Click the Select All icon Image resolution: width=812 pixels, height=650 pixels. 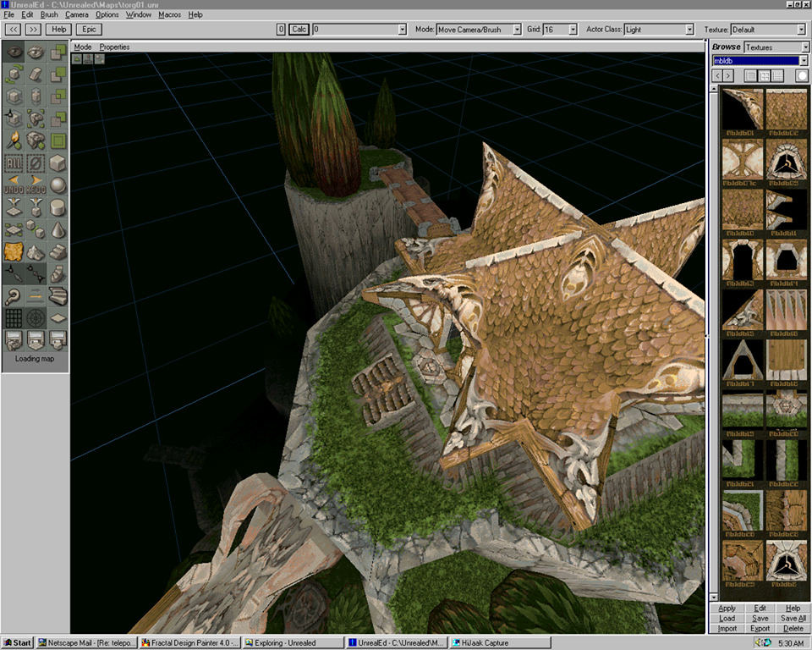click(14, 162)
